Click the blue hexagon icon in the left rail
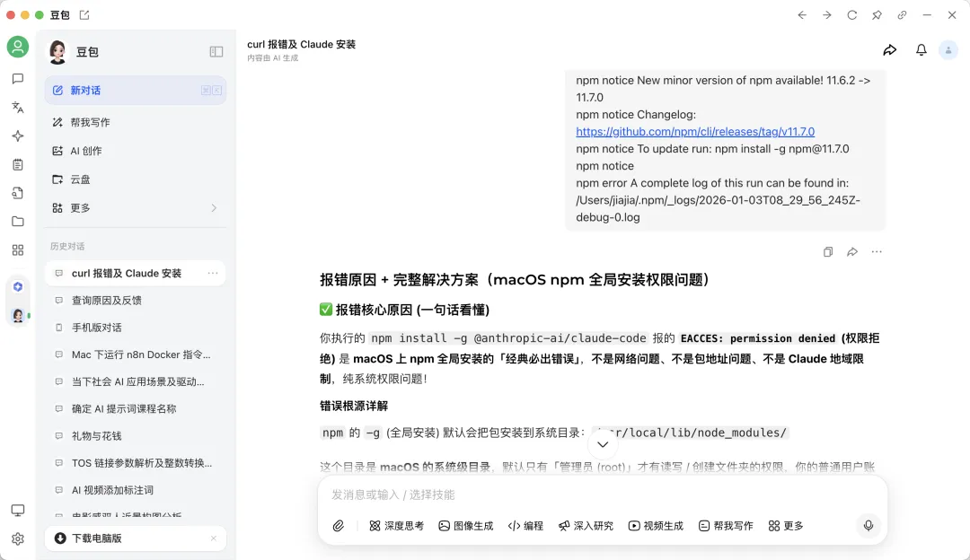 (x=18, y=287)
